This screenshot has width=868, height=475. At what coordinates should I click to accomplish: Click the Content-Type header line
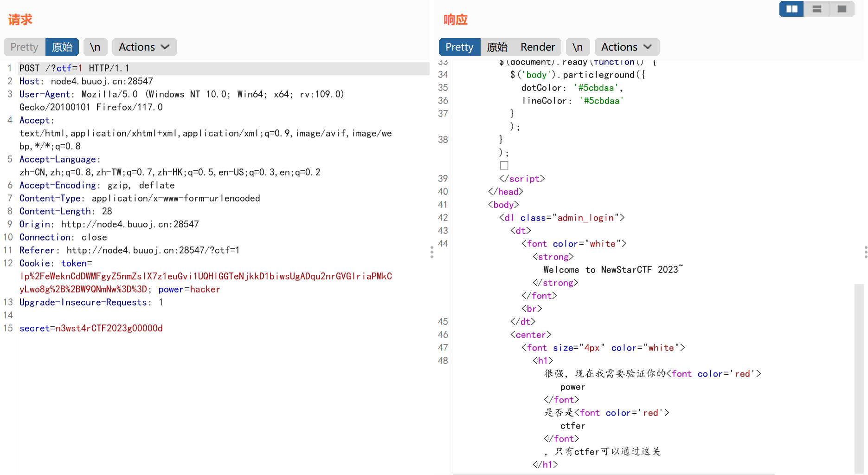coord(140,198)
